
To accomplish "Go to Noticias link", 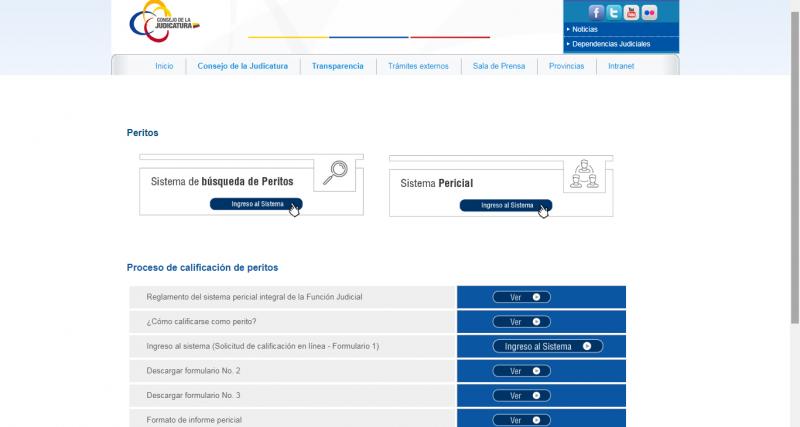I will tap(585, 30).
